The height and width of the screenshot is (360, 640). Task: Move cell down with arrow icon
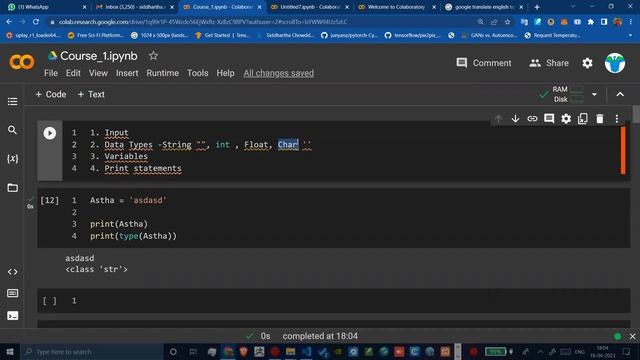515,119
